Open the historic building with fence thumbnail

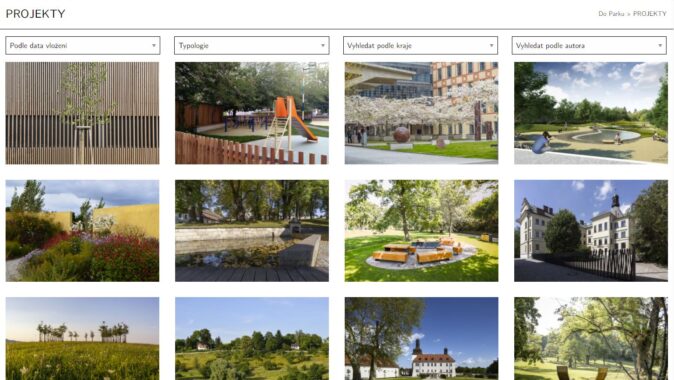click(591, 231)
